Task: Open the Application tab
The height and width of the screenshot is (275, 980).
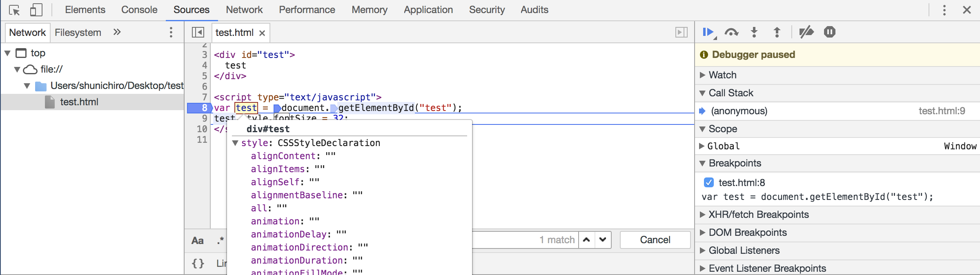Action: (428, 10)
